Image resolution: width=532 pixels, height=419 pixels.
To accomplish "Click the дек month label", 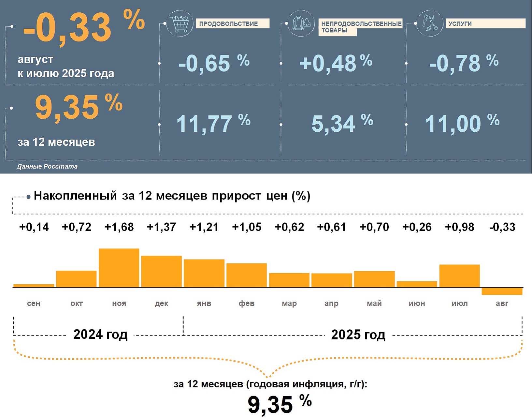I will [161, 304].
